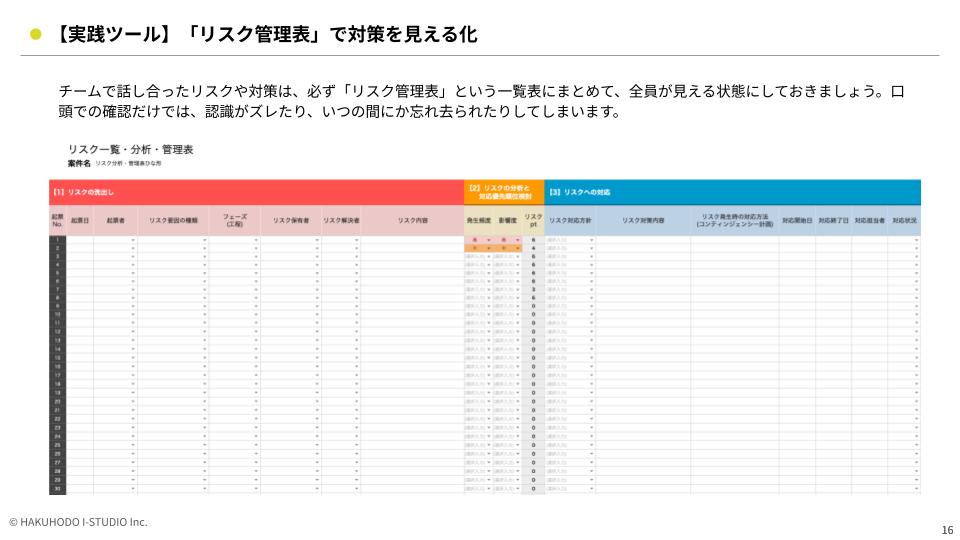The height and width of the screenshot is (540, 960).
Task: Click the リスク解決者 column header
Action: 341,220
